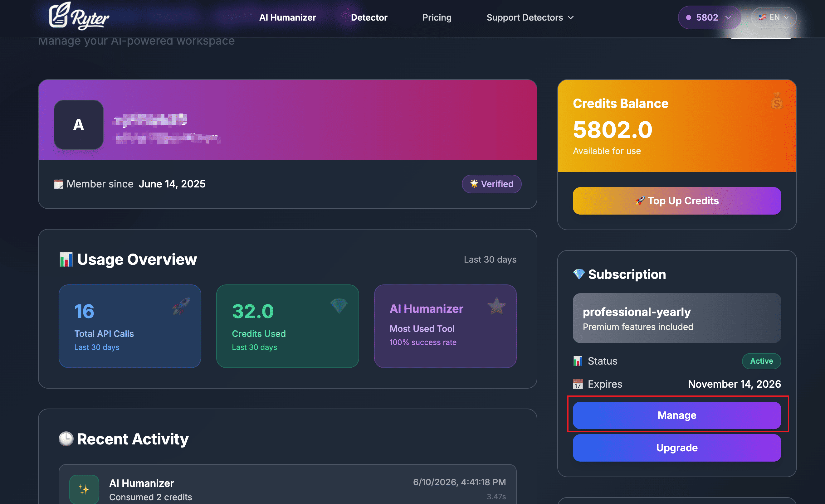Select the Total API Calls card

pos(130,326)
